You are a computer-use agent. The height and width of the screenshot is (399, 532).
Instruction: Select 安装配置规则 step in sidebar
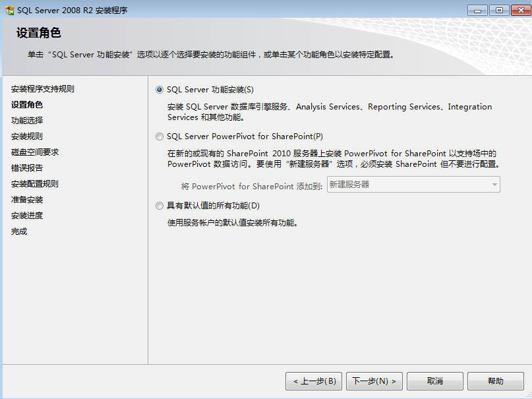tap(34, 184)
